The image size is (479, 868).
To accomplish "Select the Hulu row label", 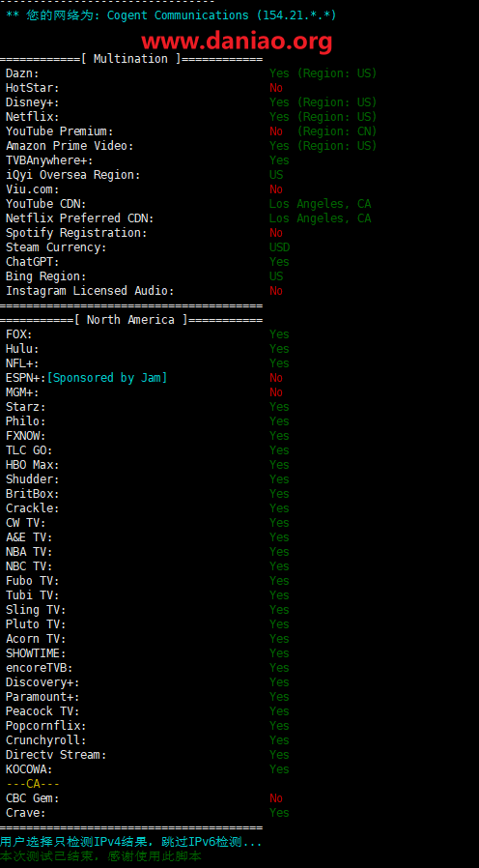I will [22, 349].
